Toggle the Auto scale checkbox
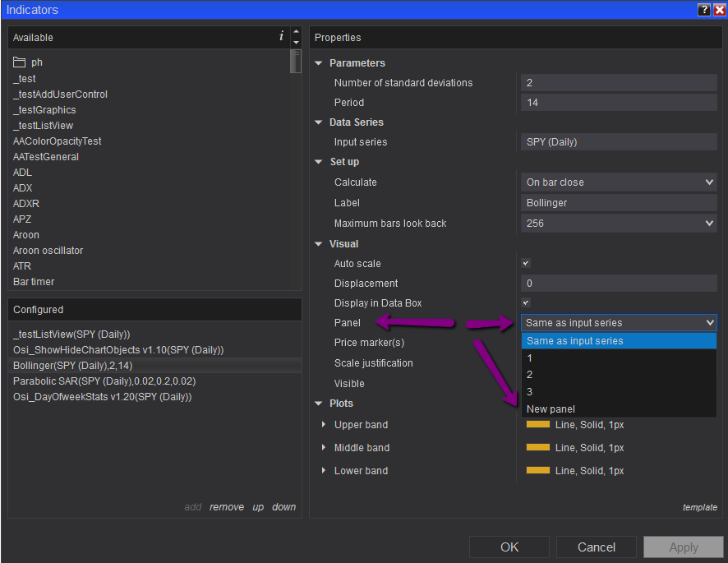728x563 pixels. pyautogui.click(x=526, y=264)
